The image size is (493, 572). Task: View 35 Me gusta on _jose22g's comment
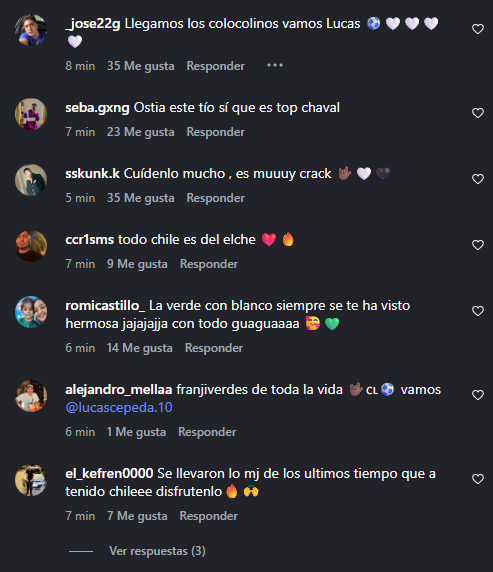pos(140,66)
